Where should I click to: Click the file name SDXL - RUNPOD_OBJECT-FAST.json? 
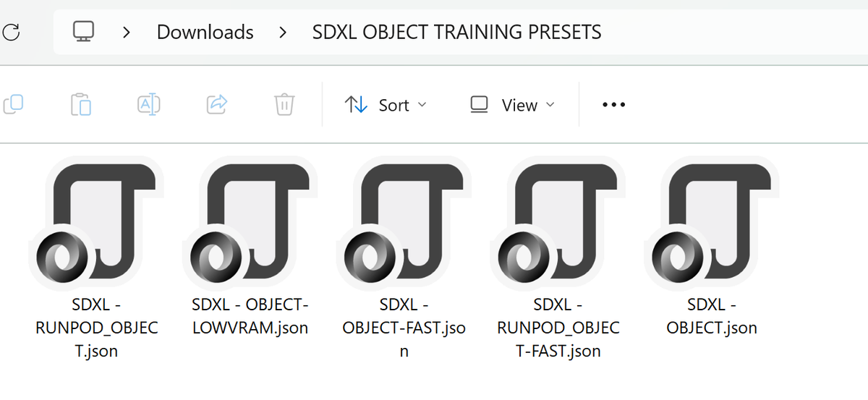558,328
